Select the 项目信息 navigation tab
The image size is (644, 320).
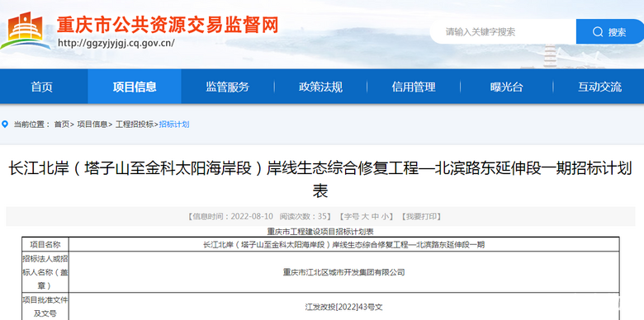click(x=135, y=87)
